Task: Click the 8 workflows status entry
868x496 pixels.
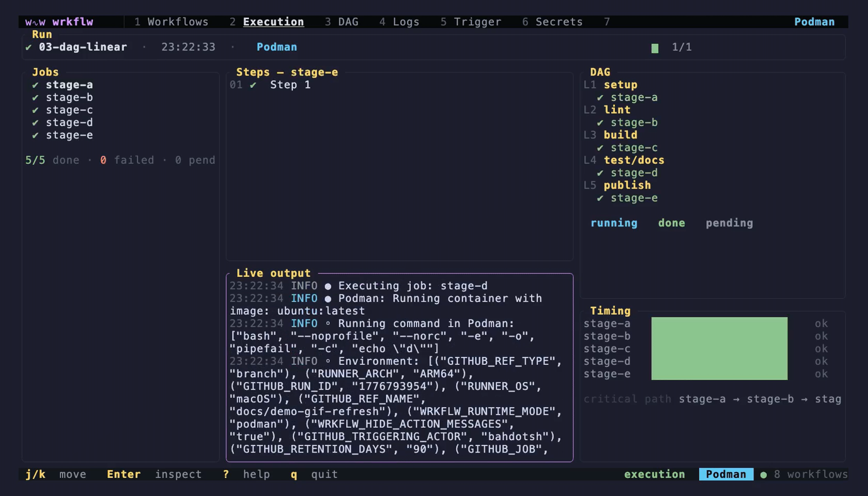Action: coord(811,474)
